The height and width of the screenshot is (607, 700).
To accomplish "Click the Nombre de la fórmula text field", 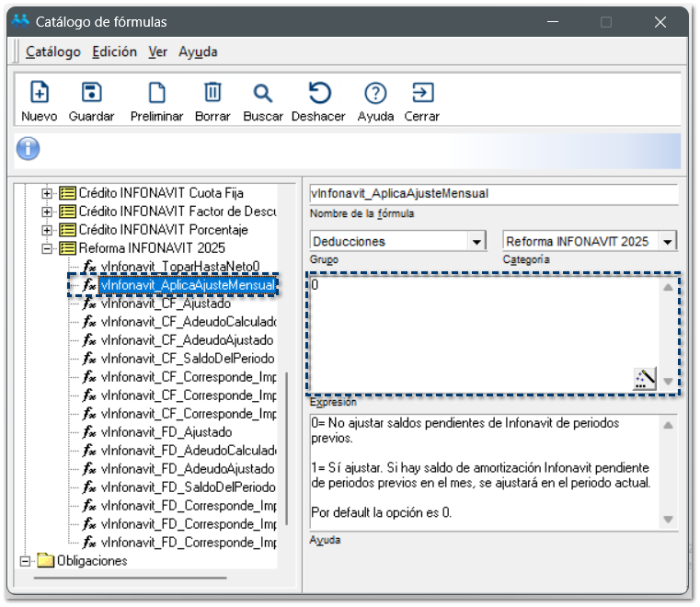I will coord(494,194).
